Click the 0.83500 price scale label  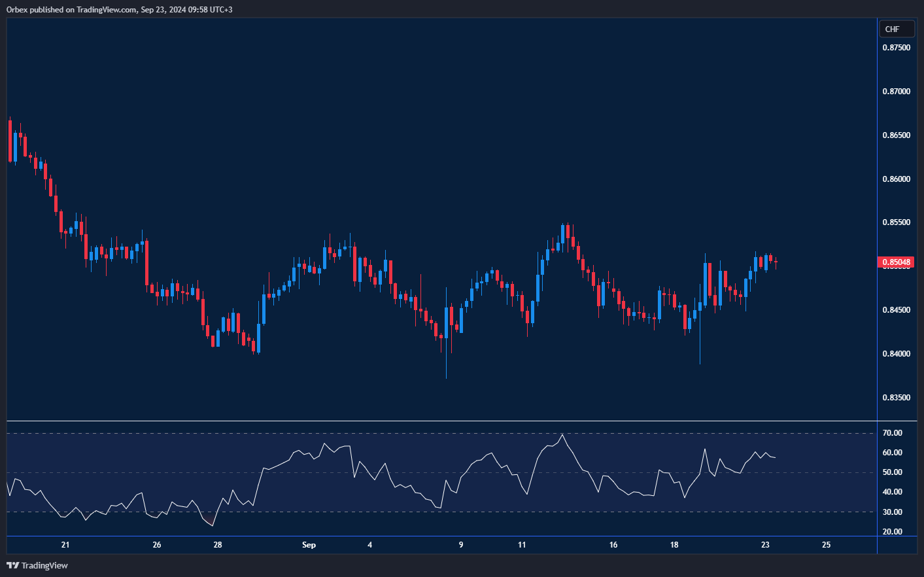click(x=896, y=398)
